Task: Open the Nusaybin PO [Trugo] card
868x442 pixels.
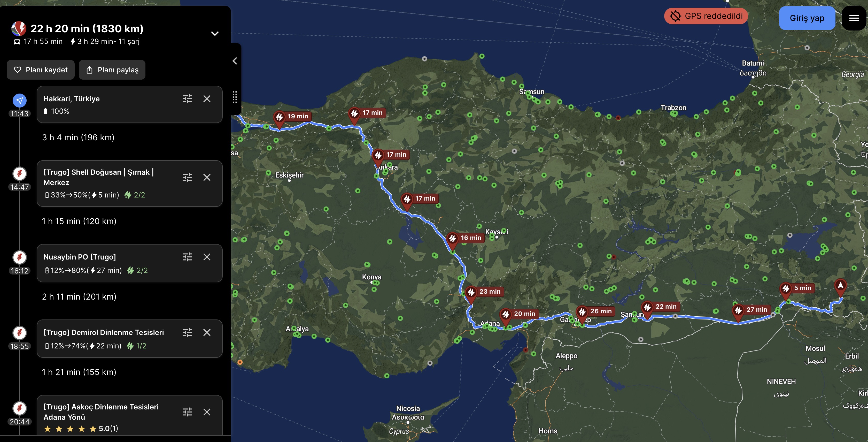Action: click(130, 263)
